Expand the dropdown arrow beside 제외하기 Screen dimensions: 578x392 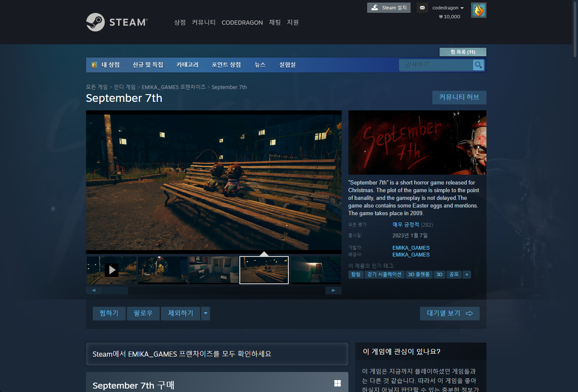tap(206, 314)
